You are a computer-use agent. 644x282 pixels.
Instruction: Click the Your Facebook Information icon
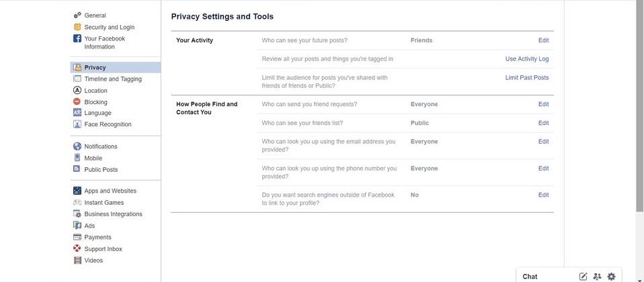coord(77,39)
